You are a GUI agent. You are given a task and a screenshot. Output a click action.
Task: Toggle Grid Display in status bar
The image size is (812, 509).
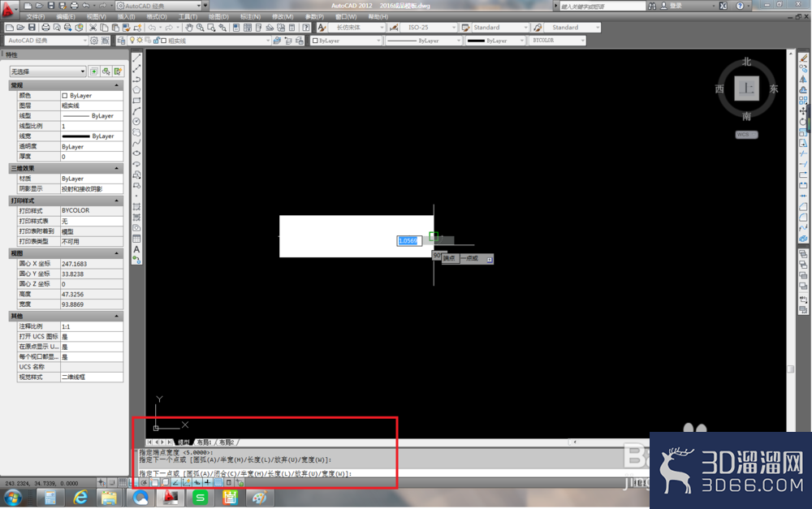pos(123,482)
